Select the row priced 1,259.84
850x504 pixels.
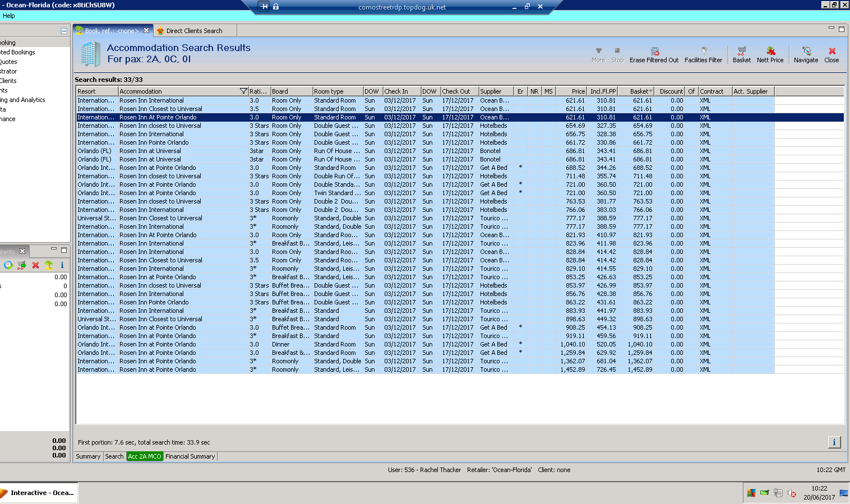pos(460,353)
